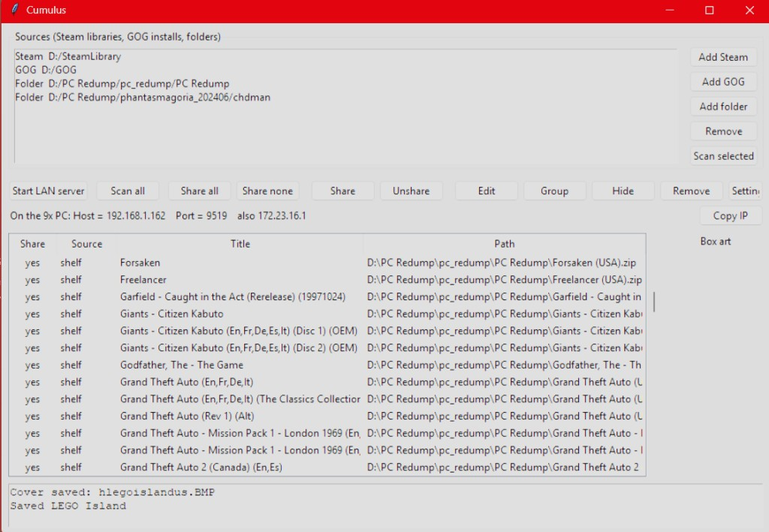Screen dimensions: 769x532
Task: Add a Steam library source
Action: point(723,57)
